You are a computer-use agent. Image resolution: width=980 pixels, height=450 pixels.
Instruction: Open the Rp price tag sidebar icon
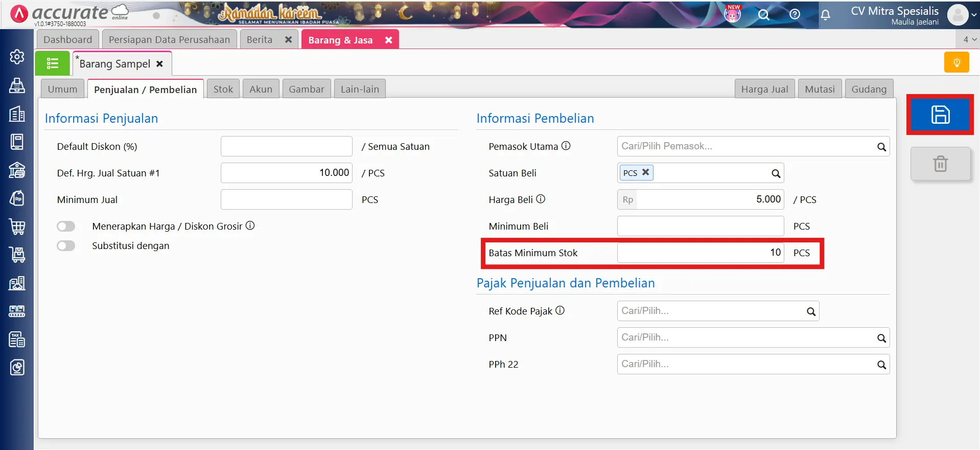pyautogui.click(x=17, y=198)
